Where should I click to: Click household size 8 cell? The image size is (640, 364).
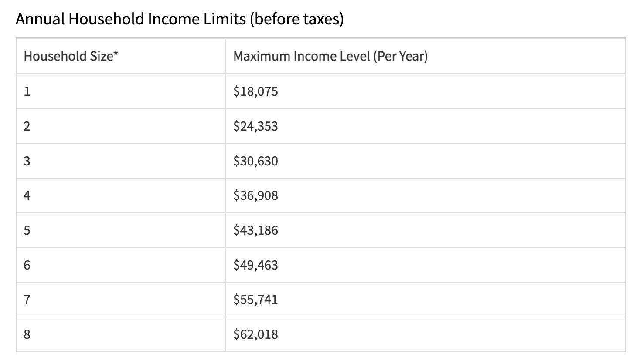pos(121,334)
